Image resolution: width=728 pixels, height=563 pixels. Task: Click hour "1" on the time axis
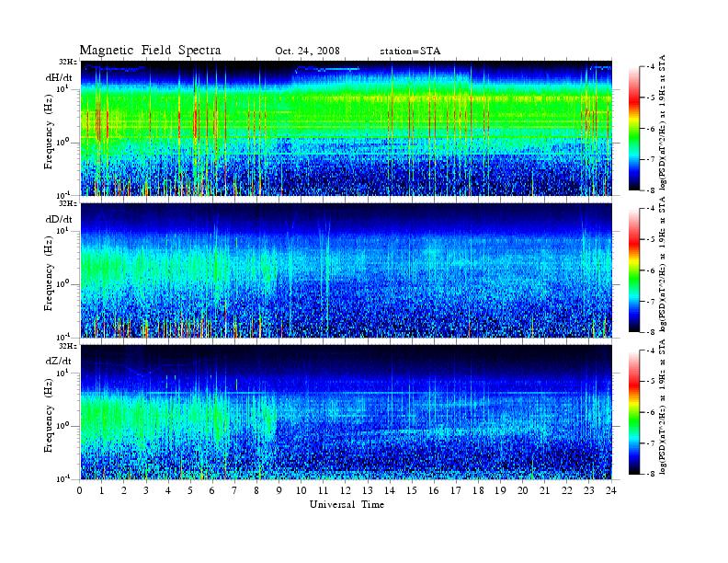(x=102, y=491)
